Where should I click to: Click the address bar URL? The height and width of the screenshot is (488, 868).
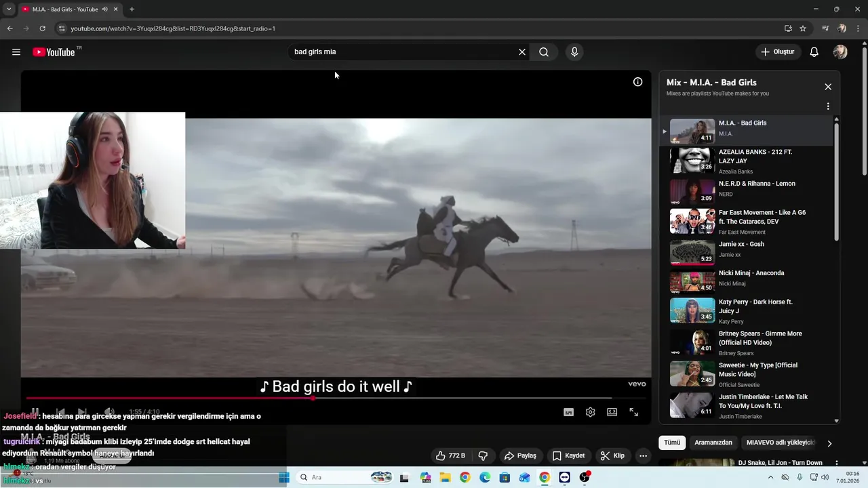173,28
